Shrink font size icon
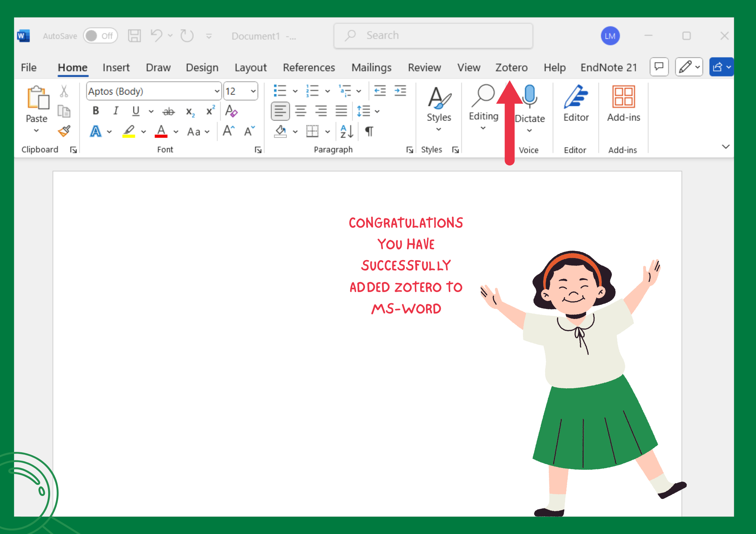 (250, 131)
